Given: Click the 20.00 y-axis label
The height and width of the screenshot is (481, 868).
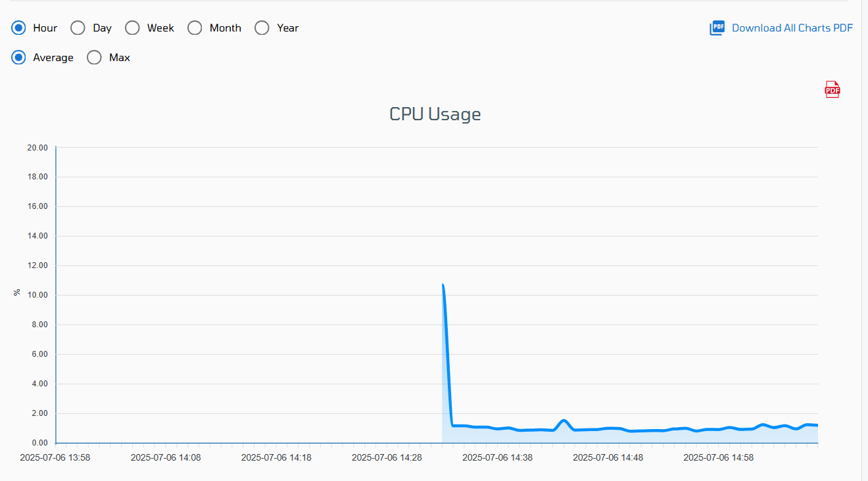Looking at the screenshot, I should (37, 147).
